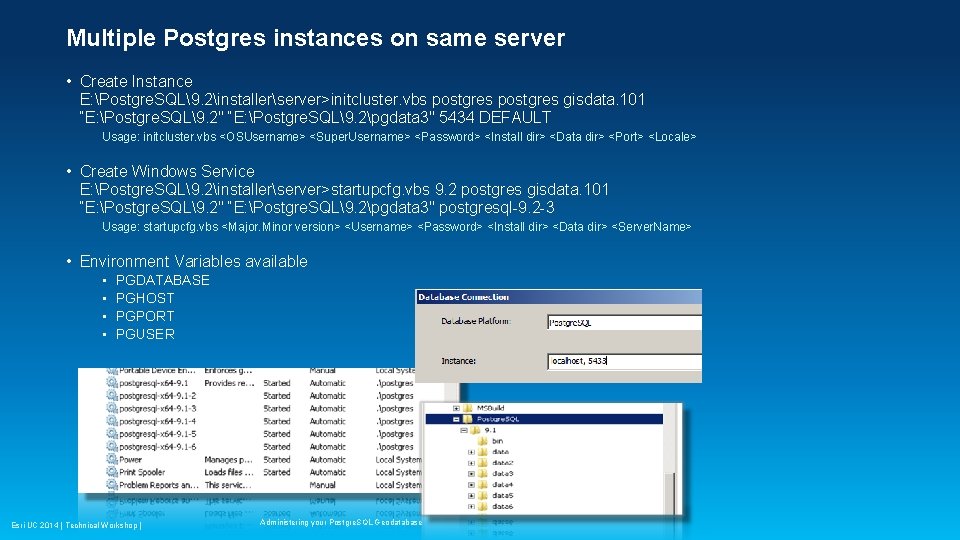Click the Database Connection title bar
This screenshot has width=960, height=540.
click(558, 297)
